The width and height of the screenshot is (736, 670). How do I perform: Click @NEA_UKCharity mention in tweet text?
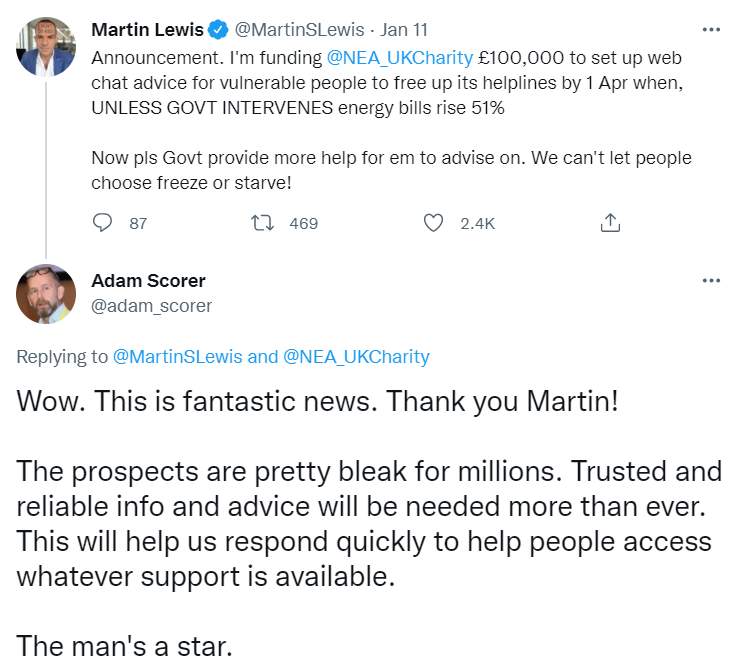(x=400, y=58)
